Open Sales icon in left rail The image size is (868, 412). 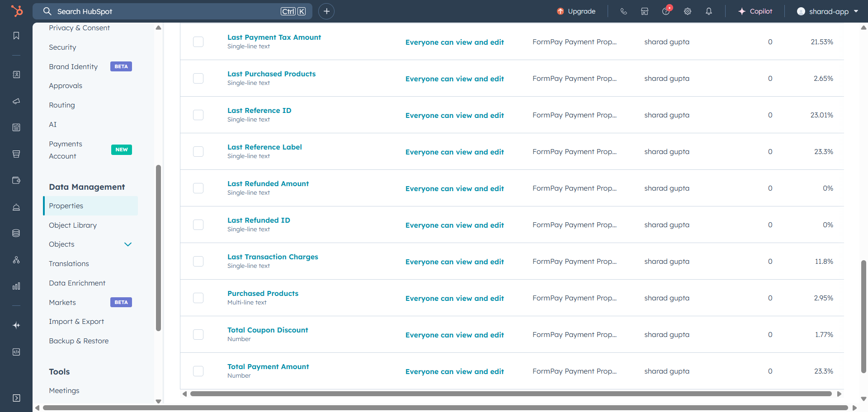point(16,154)
